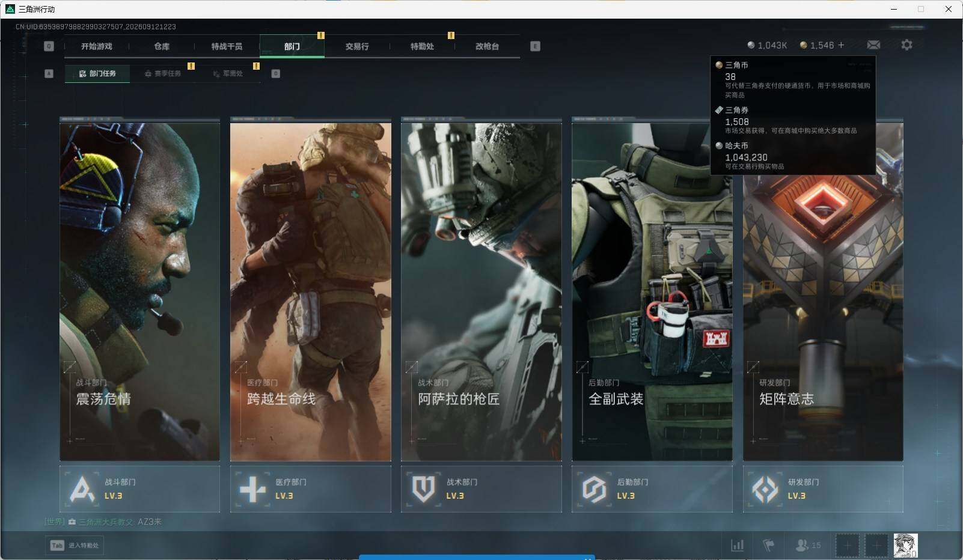This screenshot has width=963, height=560.
Task: Click the world chat message line
Action: point(103,522)
